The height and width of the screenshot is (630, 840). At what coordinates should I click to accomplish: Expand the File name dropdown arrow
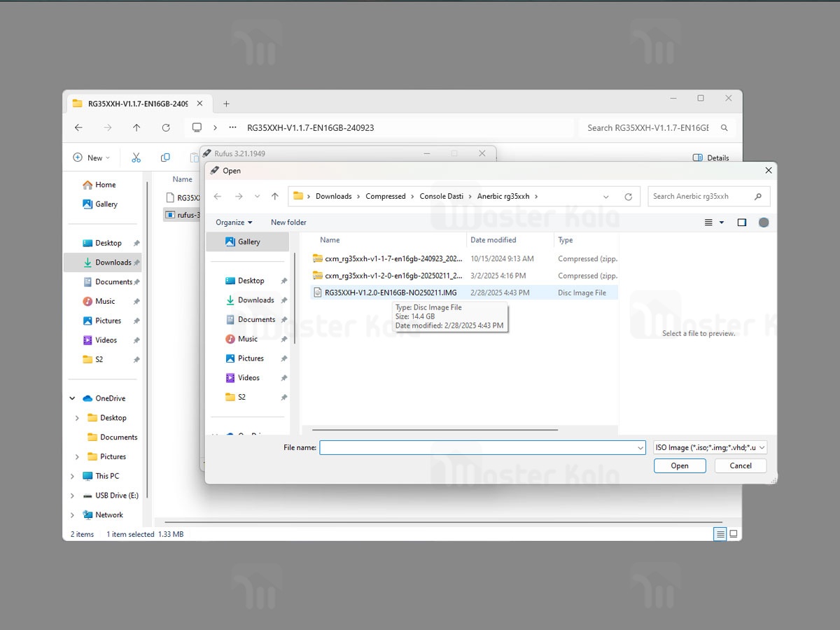tap(640, 447)
